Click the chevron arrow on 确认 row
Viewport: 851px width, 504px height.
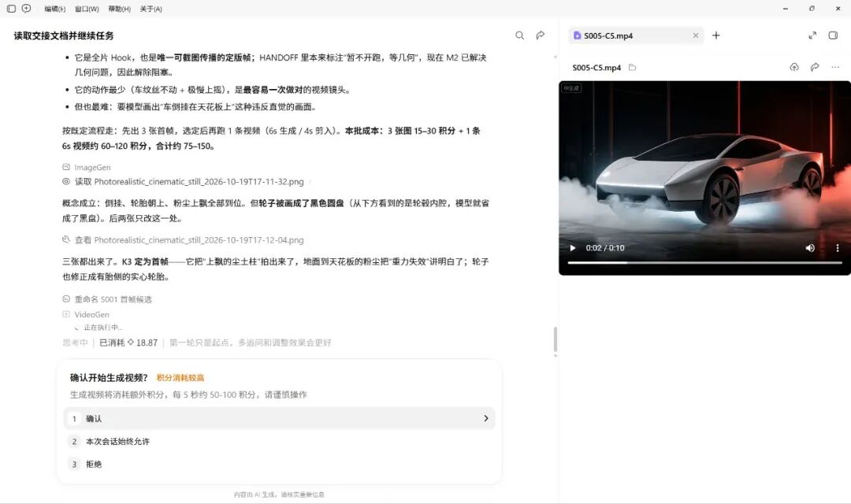pos(485,418)
